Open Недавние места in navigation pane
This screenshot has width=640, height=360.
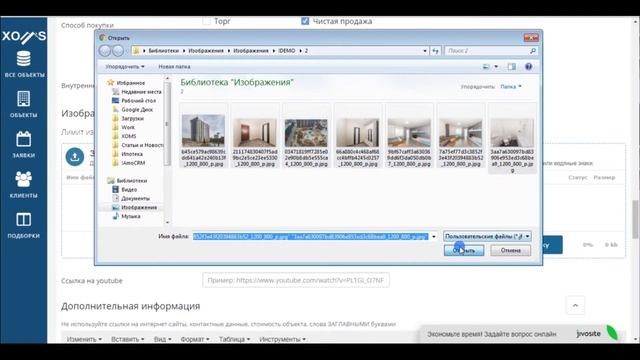[137, 92]
